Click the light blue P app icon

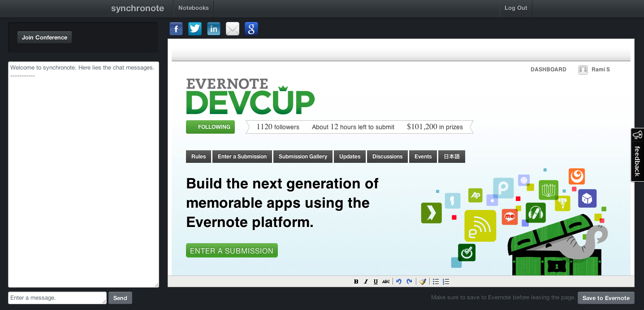[503, 188]
